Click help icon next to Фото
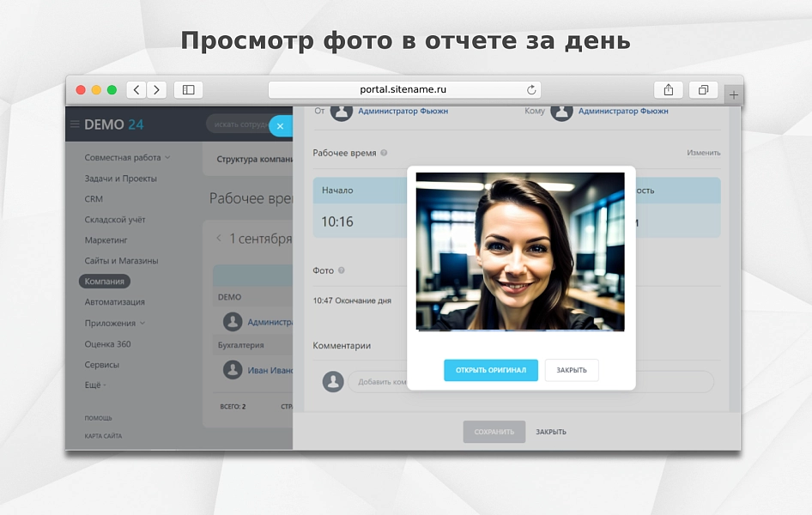 pos(342,270)
